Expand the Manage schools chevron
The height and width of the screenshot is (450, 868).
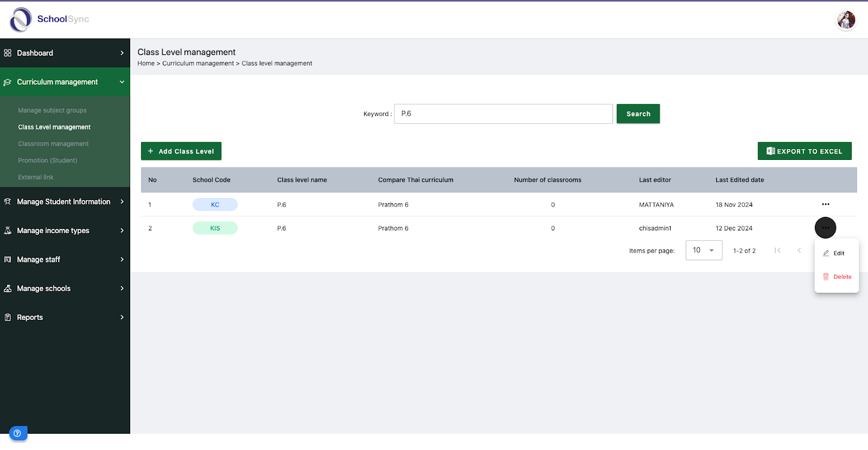tap(122, 288)
